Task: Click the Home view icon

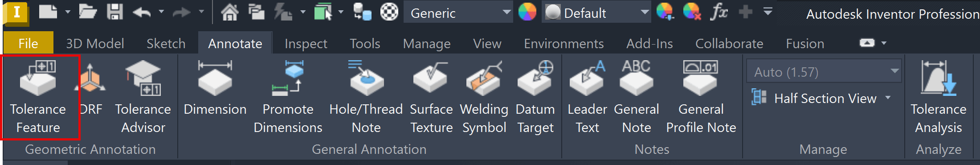Action: (x=229, y=12)
